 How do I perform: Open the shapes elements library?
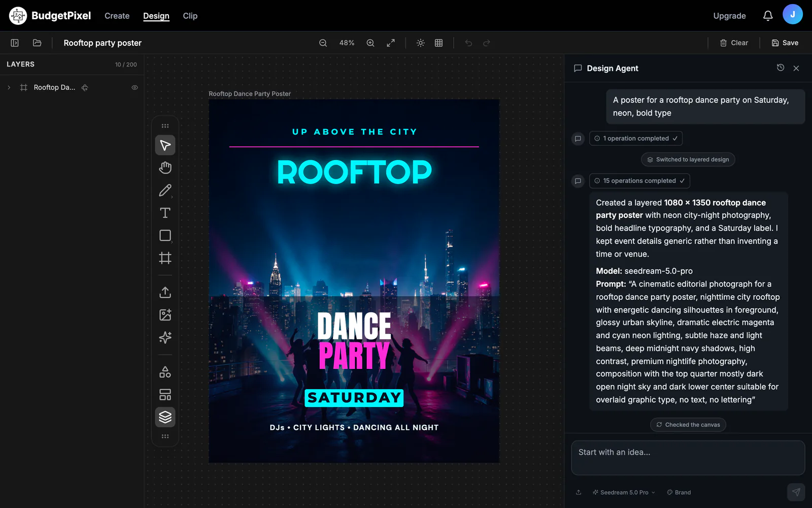165,372
